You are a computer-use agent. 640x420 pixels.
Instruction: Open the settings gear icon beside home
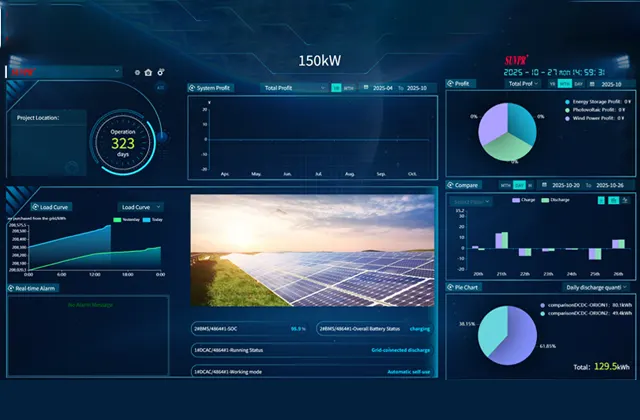point(160,72)
